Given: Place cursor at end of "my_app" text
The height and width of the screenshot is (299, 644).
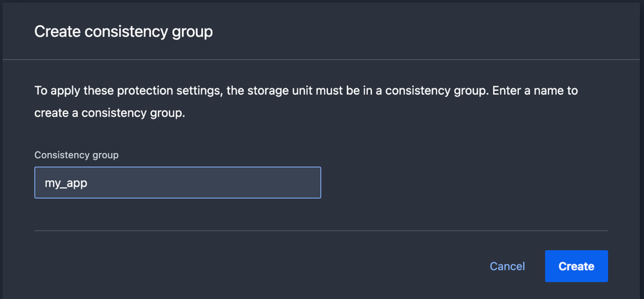Looking at the screenshot, I should point(88,183).
